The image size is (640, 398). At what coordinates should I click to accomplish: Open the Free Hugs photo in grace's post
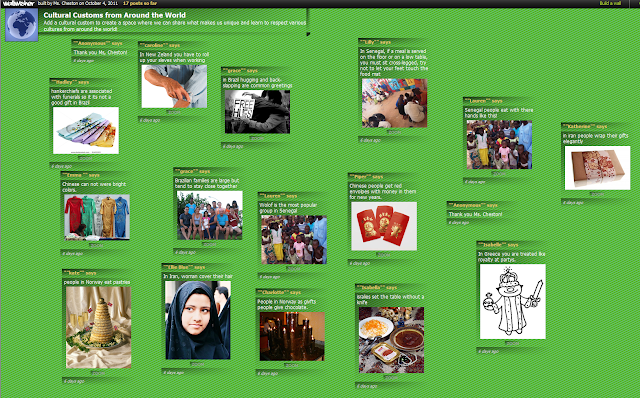pyautogui.click(x=258, y=112)
